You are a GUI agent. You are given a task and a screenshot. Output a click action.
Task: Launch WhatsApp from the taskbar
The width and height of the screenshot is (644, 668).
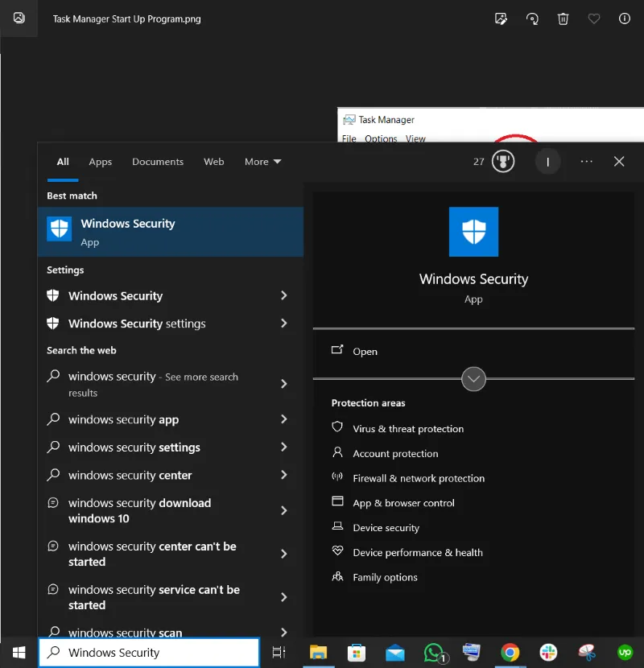pos(435,652)
